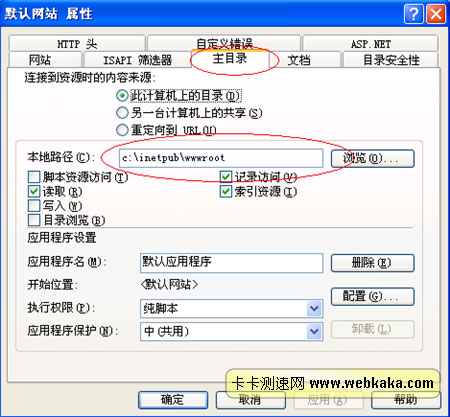This screenshot has width=450, height=417.
Task: Select 重定向到 URL radio option
Action: point(122,130)
